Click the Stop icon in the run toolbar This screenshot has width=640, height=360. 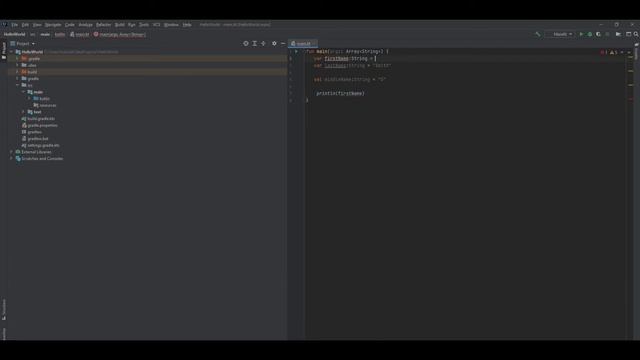tap(607, 34)
